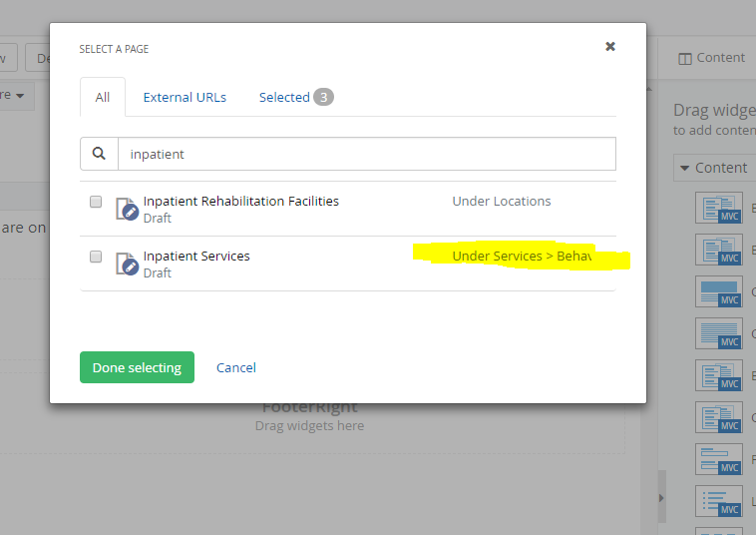Click the Cancel link
756x535 pixels.
(x=236, y=367)
